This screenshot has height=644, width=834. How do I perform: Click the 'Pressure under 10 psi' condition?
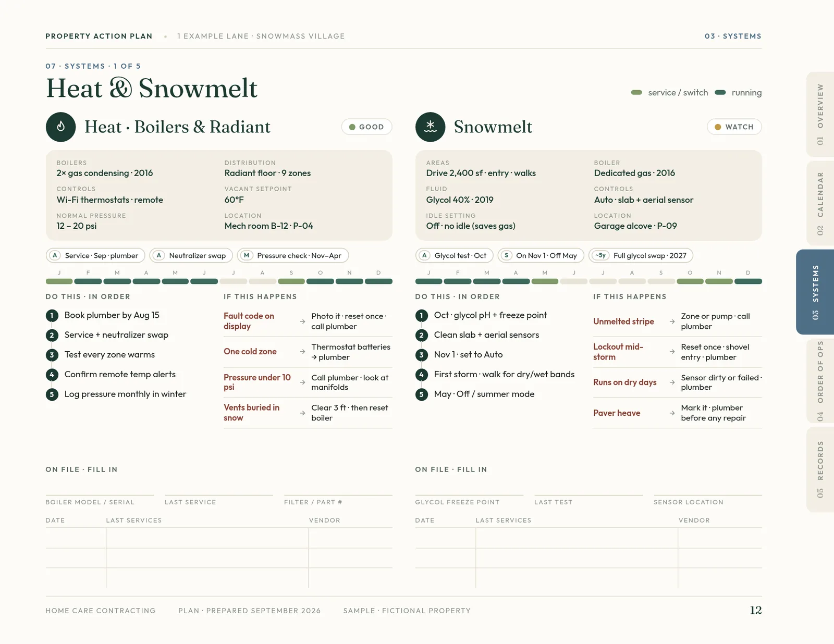click(257, 382)
